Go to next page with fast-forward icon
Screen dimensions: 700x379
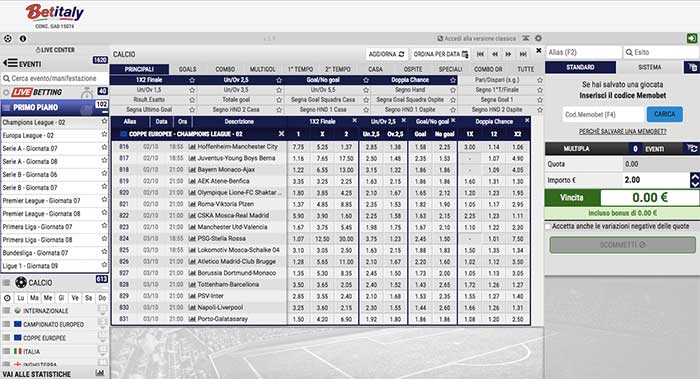pyautogui.click(x=508, y=54)
